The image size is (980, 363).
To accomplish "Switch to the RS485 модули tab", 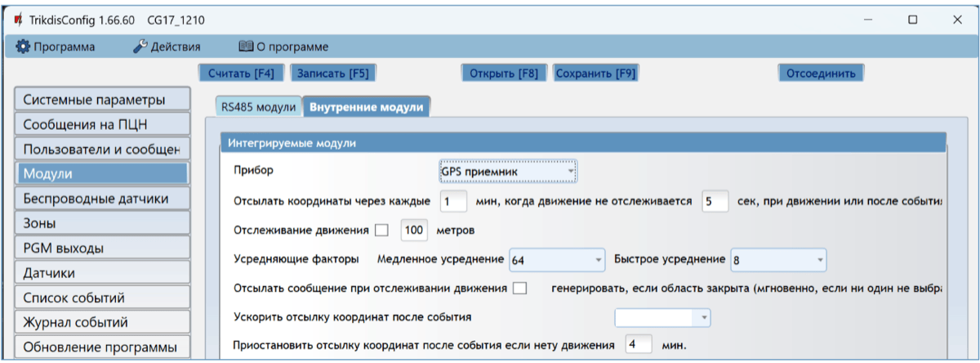I will tap(257, 107).
